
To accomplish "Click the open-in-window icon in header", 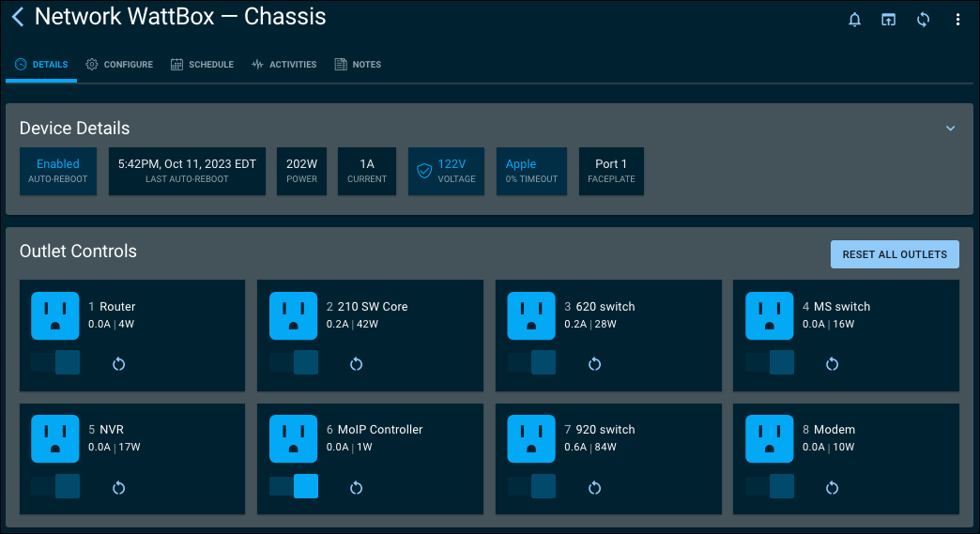I will click(x=888, y=20).
